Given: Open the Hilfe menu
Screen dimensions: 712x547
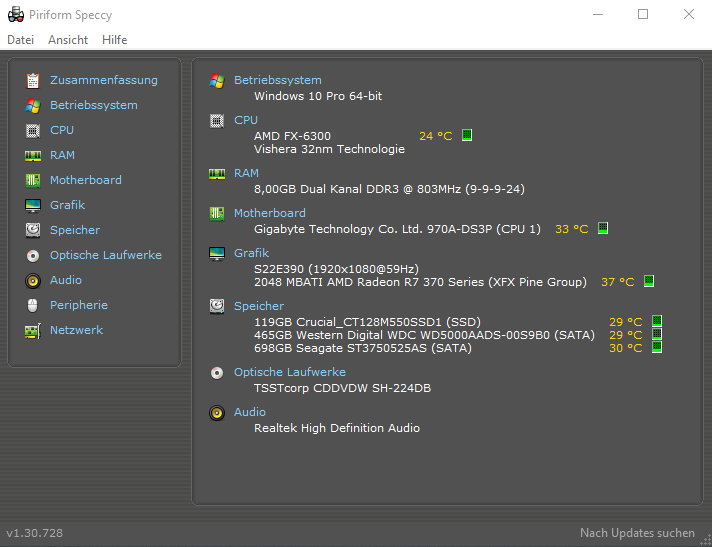Looking at the screenshot, I should [114, 40].
